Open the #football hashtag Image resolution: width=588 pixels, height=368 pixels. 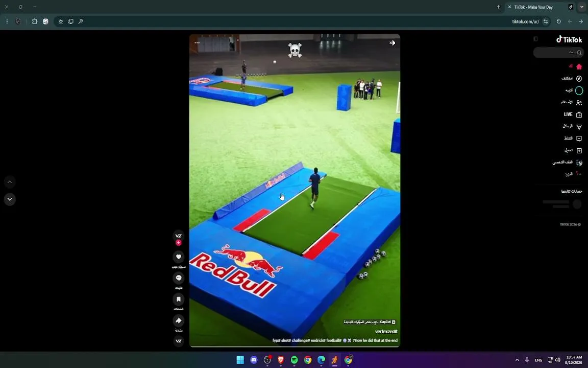pyautogui.click(x=333, y=340)
